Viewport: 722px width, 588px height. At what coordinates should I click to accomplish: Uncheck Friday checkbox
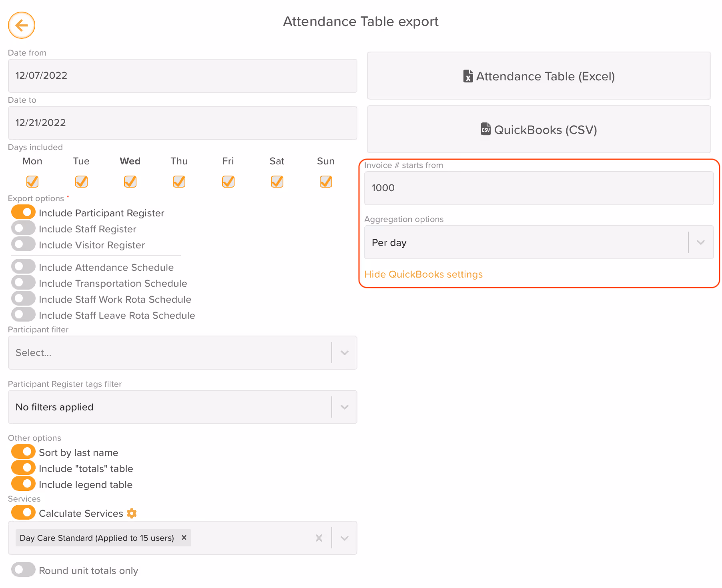coord(228,182)
